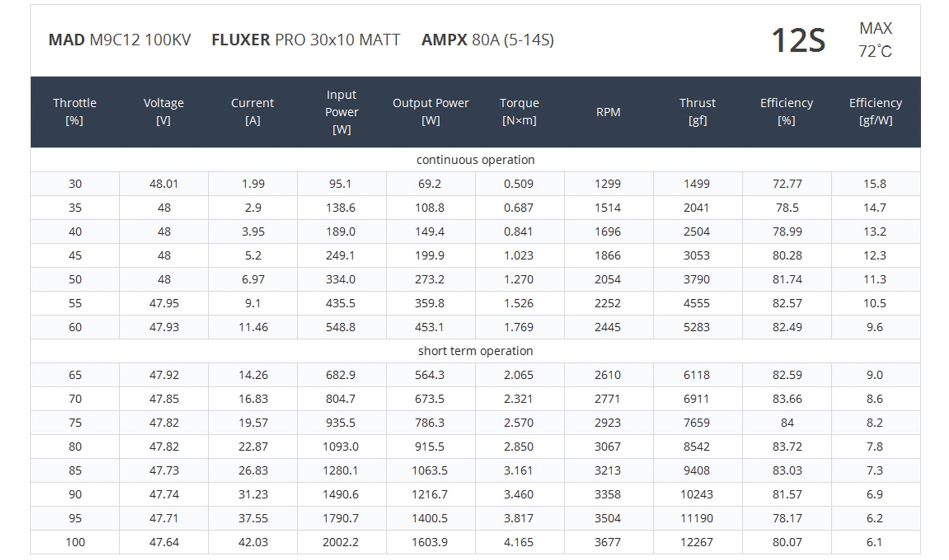Click the short term operation section label
Viewport: 949px width, 560px height.
475,351
